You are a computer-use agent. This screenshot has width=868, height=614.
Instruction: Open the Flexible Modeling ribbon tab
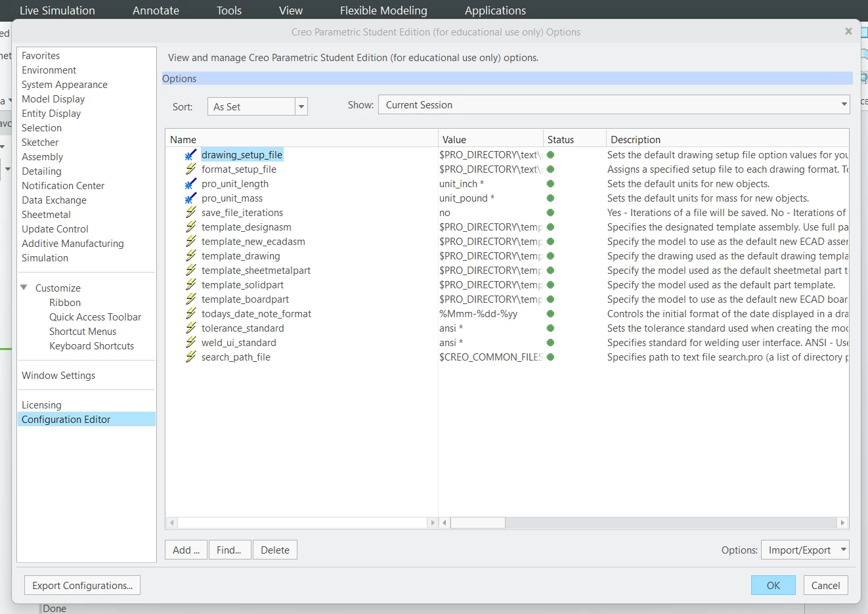383,11
